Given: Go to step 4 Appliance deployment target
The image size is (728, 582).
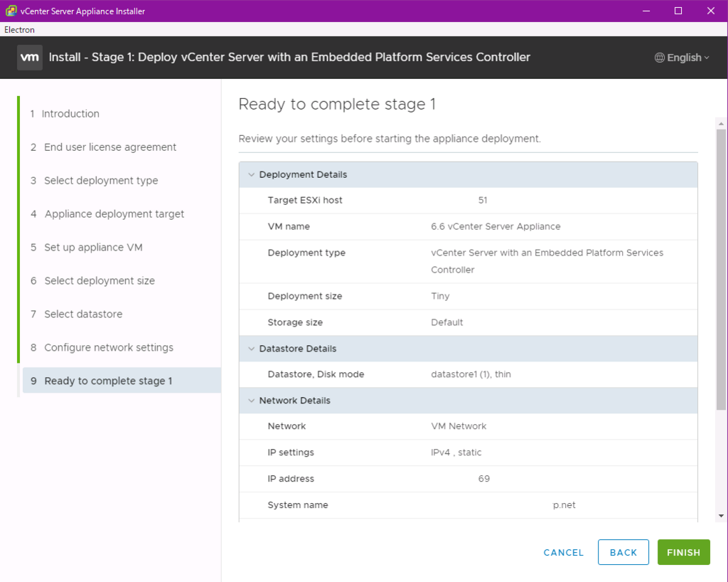Looking at the screenshot, I should pyautogui.click(x=107, y=214).
